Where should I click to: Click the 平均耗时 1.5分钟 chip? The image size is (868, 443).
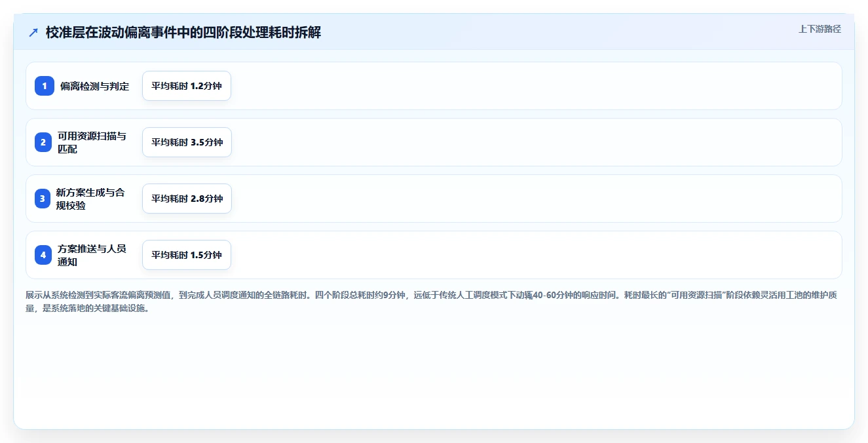[187, 255]
